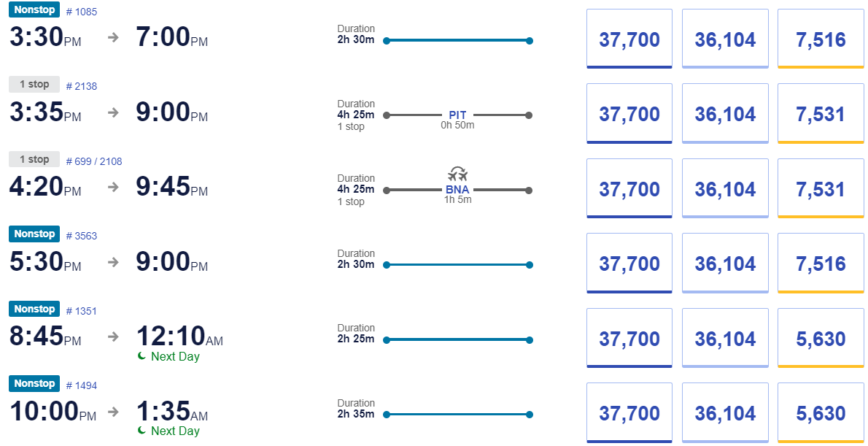Open flight number # 1085 details
The width and height of the screenshot is (868, 446).
point(82,12)
